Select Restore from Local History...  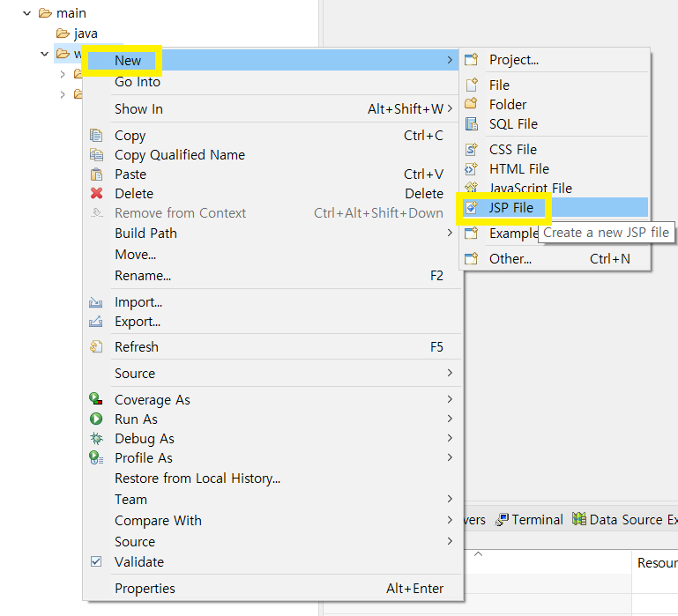pyautogui.click(x=272, y=479)
